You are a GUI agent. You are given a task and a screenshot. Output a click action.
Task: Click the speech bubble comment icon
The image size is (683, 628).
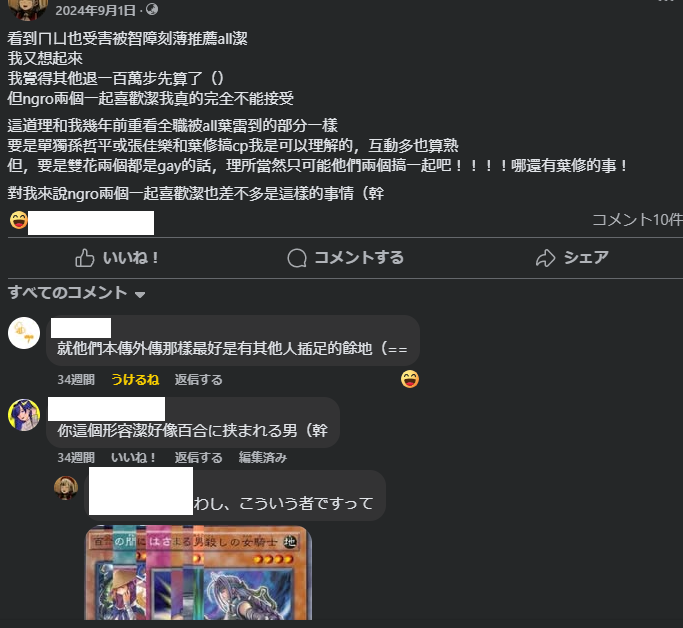pyautogui.click(x=297, y=258)
